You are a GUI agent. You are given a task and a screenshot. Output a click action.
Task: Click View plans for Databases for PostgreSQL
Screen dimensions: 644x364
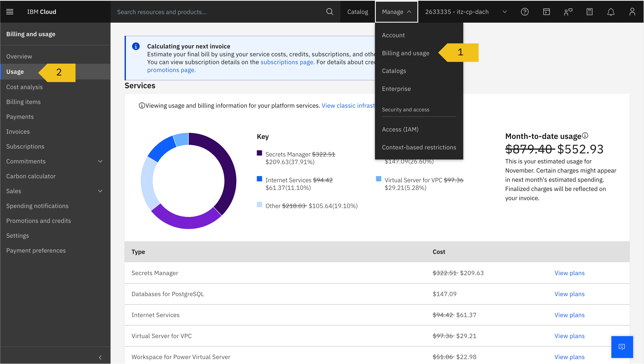click(570, 294)
